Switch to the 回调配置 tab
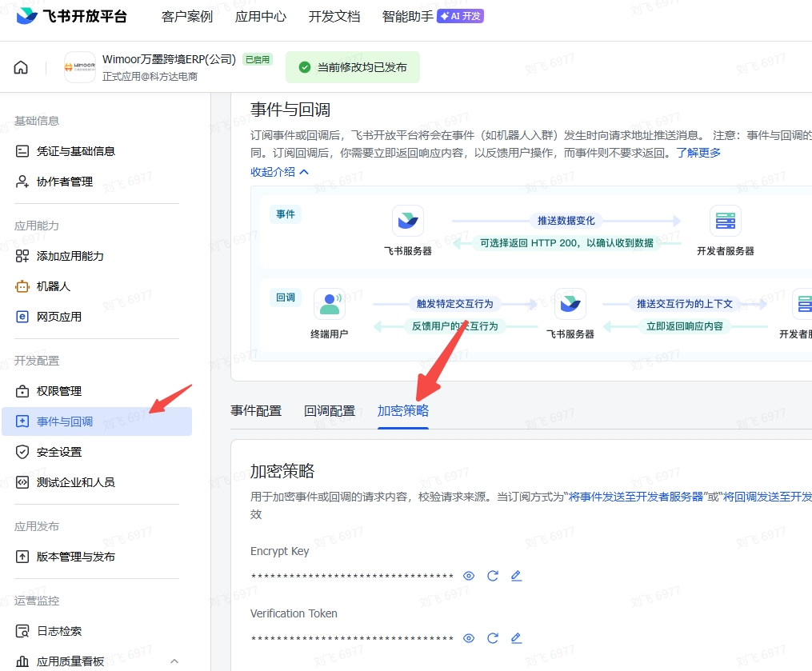Image resolution: width=812 pixels, height=671 pixels. pos(330,411)
